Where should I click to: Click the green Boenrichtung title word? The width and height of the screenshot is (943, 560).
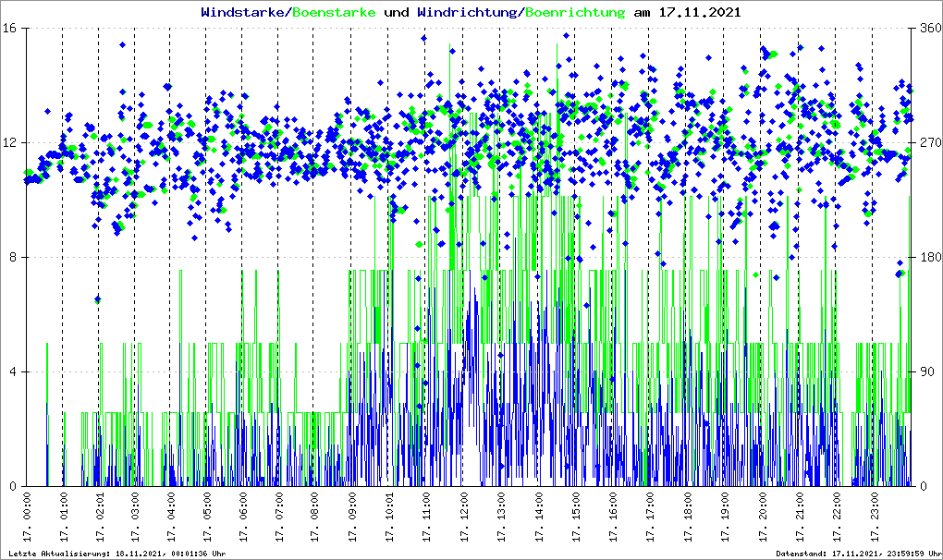[x=573, y=13]
